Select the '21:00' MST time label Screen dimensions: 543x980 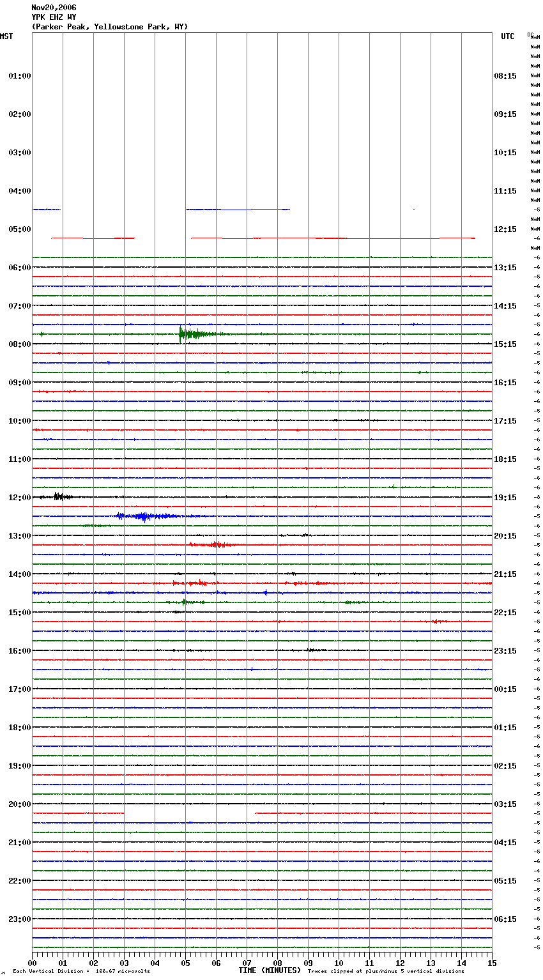coord(20,843)
